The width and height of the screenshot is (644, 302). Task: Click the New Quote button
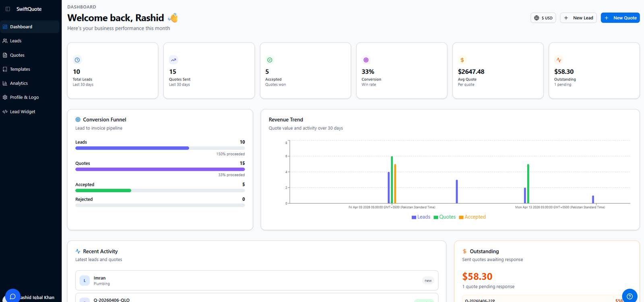click(x=620, y=18)
